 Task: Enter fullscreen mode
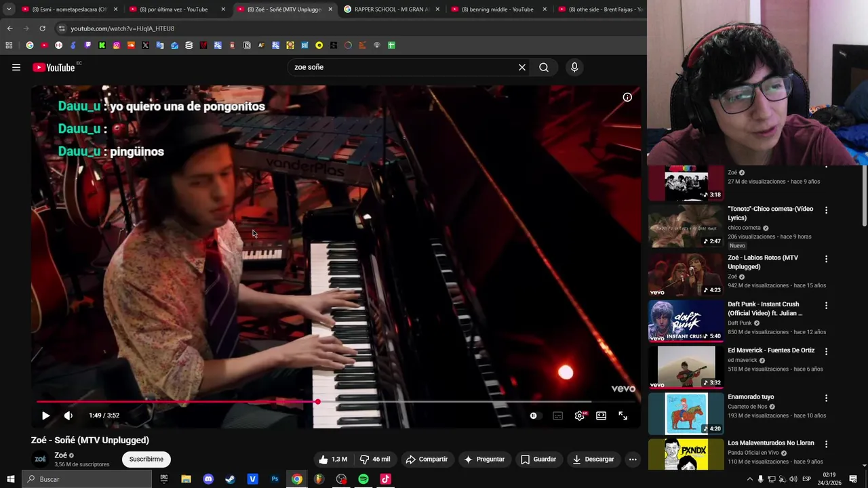coord(623,415)
